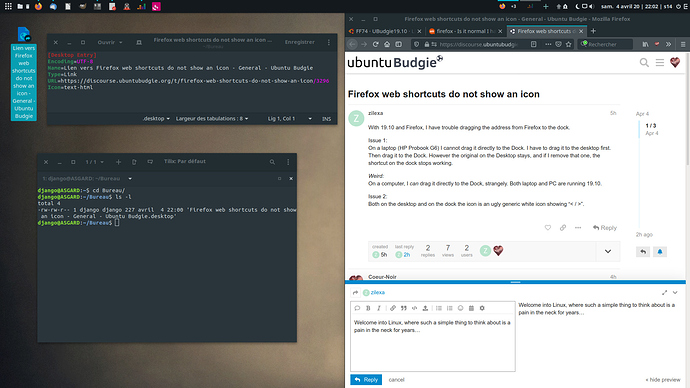
Task: Toggle topic notifications with the bell button
Action: point(660,252)
